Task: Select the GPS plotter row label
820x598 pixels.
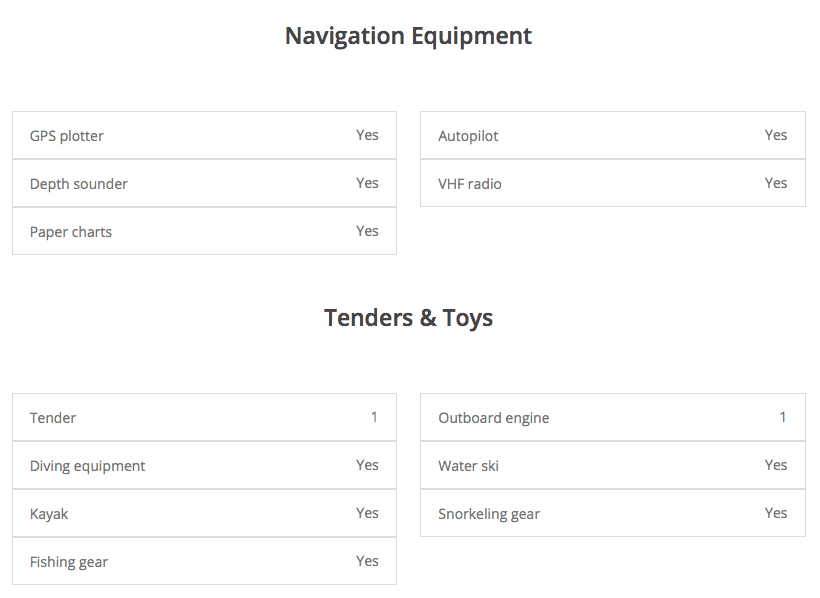Action: coord(67,136)
